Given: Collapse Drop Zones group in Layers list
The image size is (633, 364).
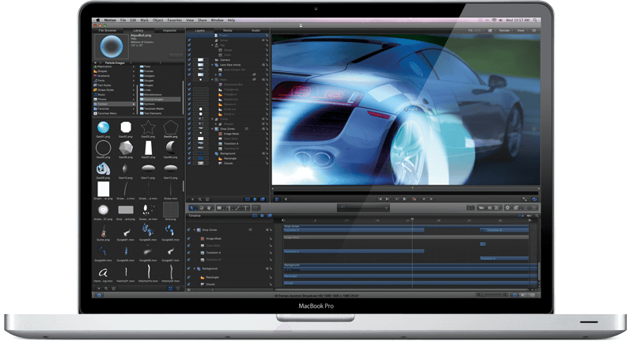Looking at the screenshot, I should tap(212, 129).
